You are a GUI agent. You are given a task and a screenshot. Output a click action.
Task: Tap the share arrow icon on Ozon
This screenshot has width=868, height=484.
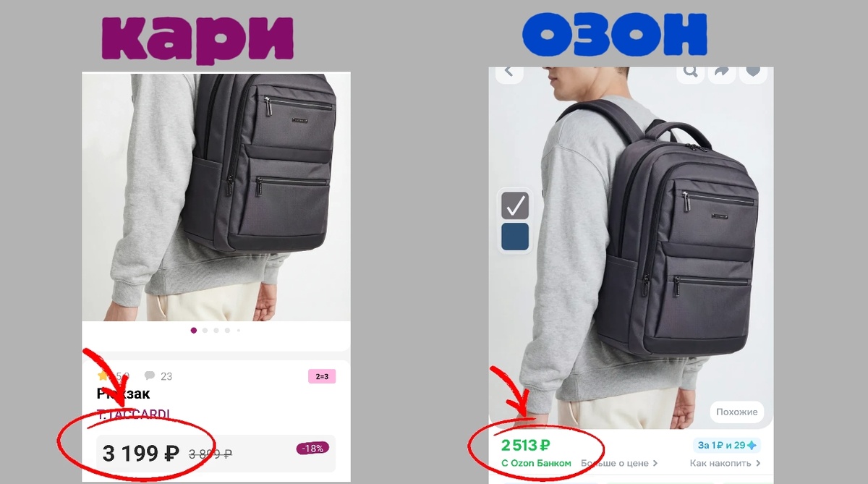click(722, 71)
